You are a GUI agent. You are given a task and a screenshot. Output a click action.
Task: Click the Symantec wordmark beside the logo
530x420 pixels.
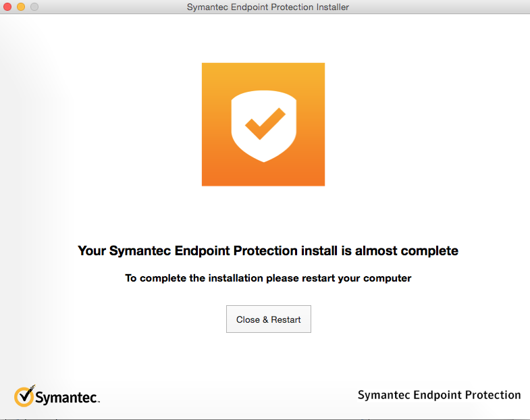(67, 398)
